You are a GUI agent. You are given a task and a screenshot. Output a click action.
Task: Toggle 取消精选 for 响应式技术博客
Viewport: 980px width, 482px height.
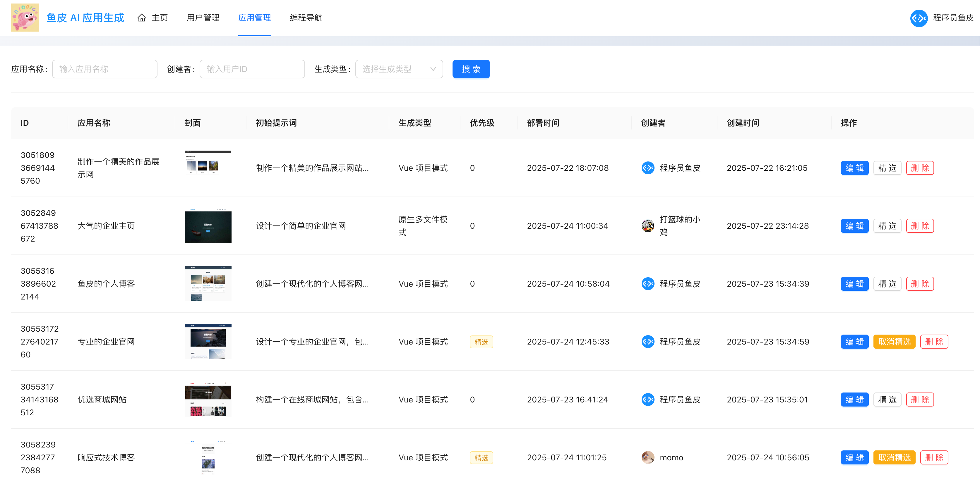(x=894, y=457)
